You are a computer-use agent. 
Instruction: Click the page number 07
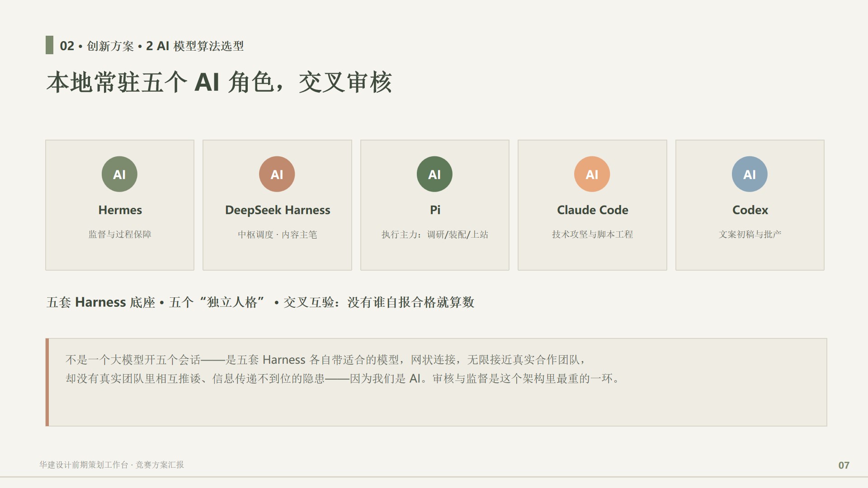tap(844, 465)
